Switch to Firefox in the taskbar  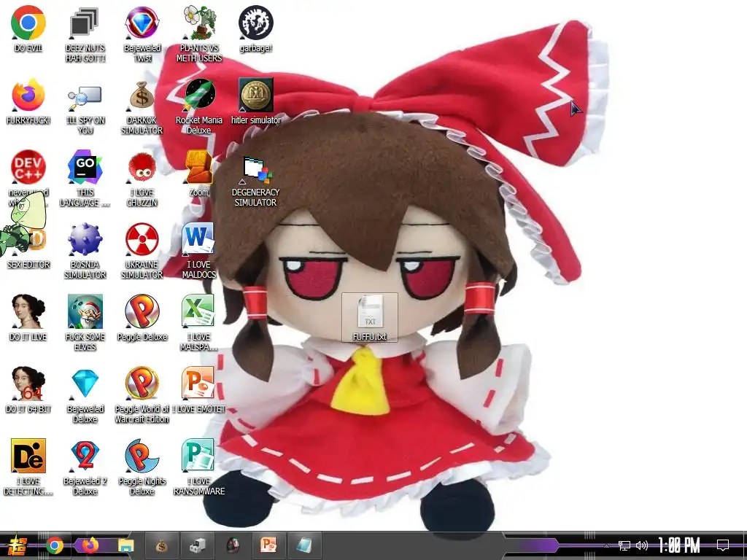click(x=90, y=545)
